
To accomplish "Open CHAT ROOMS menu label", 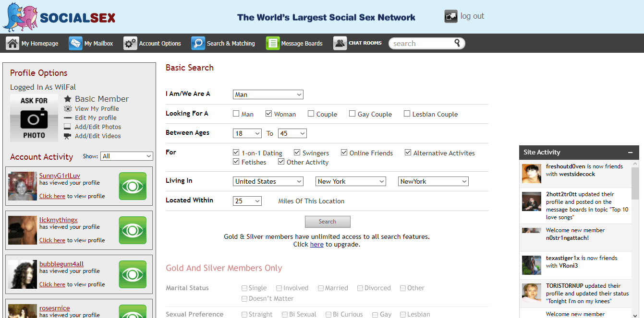I will point(365,43).
